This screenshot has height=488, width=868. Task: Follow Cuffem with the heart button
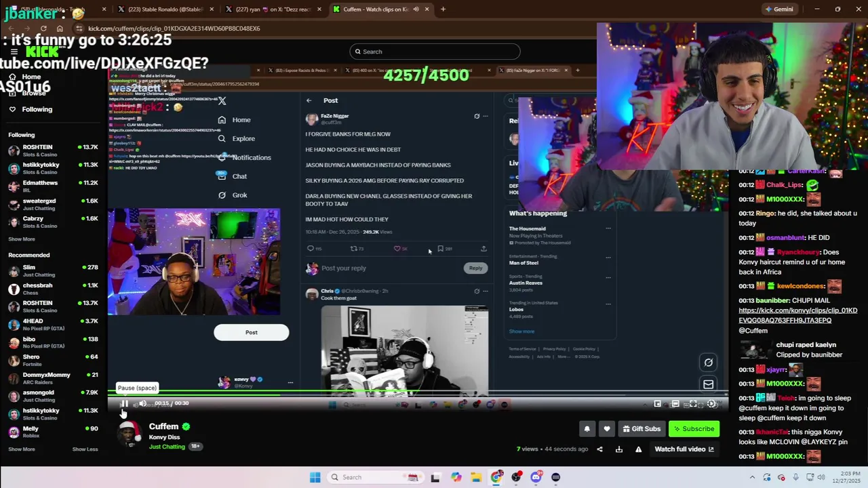(607, 428)
